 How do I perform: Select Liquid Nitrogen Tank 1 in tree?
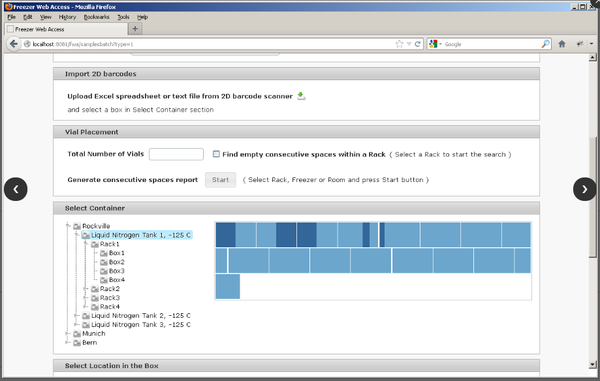(x=140, y=235)
